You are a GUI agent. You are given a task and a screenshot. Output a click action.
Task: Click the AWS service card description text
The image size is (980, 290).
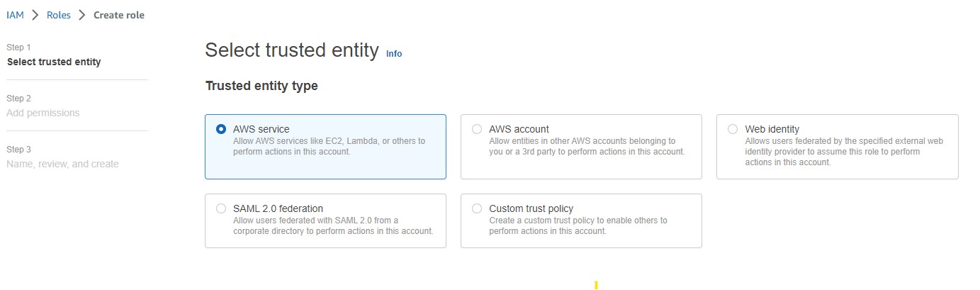point(329,146)
